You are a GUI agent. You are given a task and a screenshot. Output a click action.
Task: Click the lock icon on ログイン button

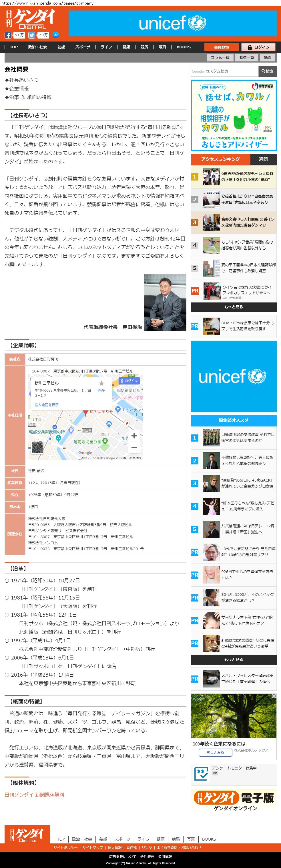click(x=250, y=47)
